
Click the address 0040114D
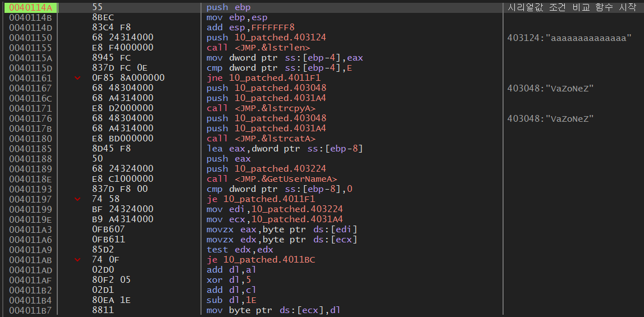point(29,27)
